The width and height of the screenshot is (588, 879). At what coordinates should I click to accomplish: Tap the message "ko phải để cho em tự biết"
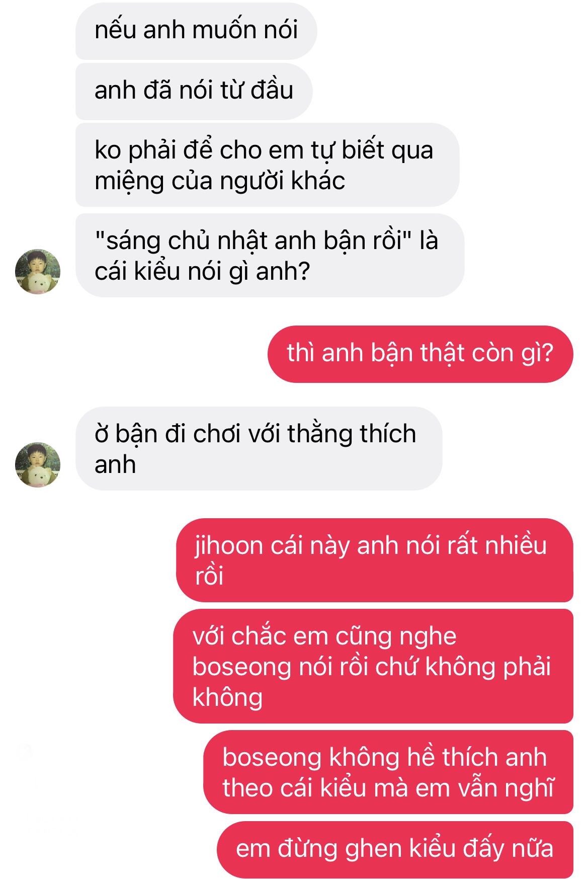coord(267,165)
